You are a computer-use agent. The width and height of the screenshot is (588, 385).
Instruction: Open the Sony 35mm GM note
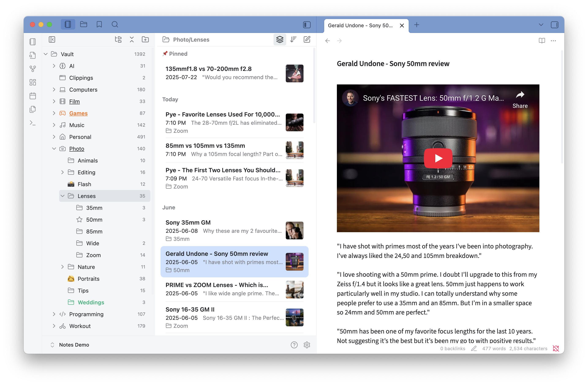(x=234, y=230)
